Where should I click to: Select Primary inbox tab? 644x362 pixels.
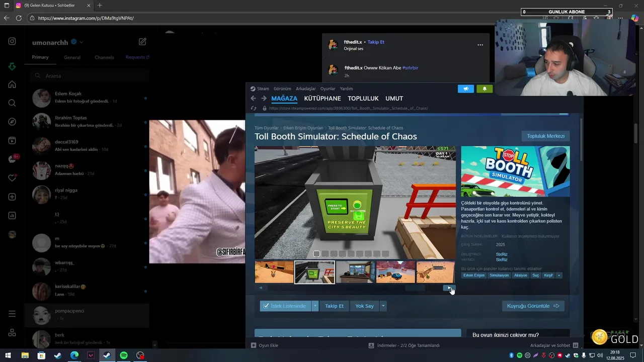[x=40, y=57]
